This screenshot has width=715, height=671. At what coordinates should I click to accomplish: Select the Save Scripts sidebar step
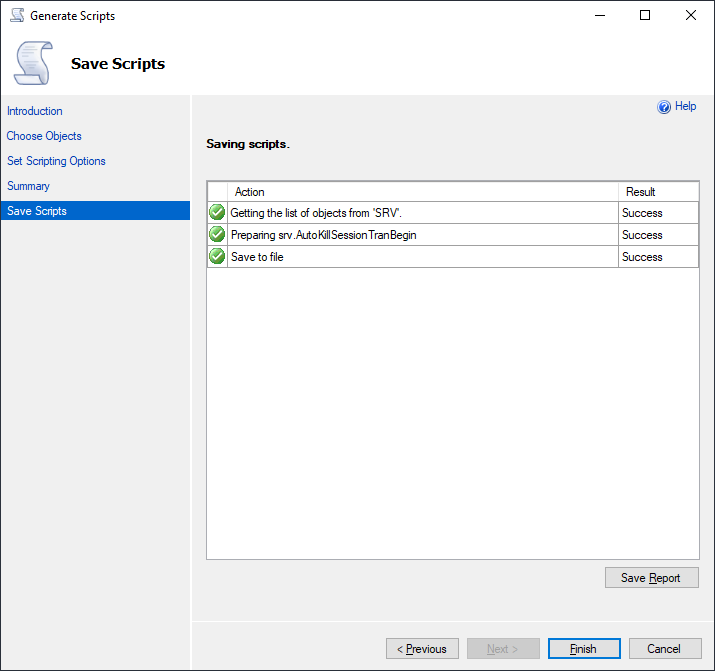(x=37, y=211)
